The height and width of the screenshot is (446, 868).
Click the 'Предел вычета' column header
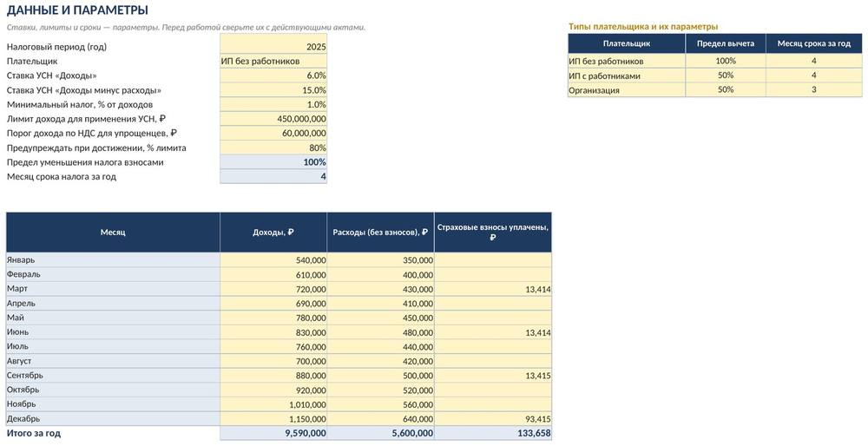pos(726,43)
